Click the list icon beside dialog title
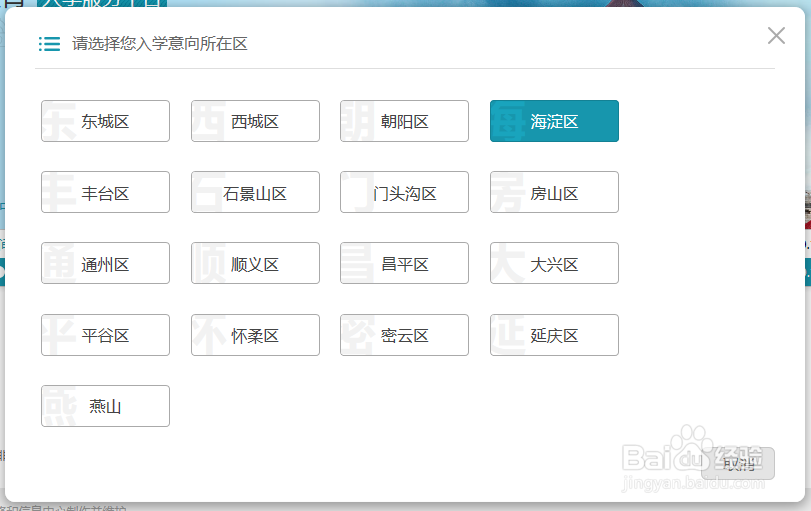 point(50,44)
